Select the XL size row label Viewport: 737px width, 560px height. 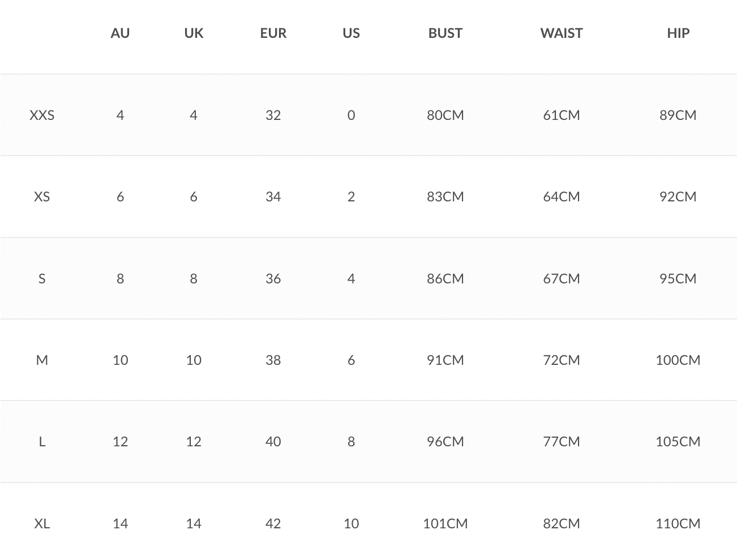click(x=42, y=524)
